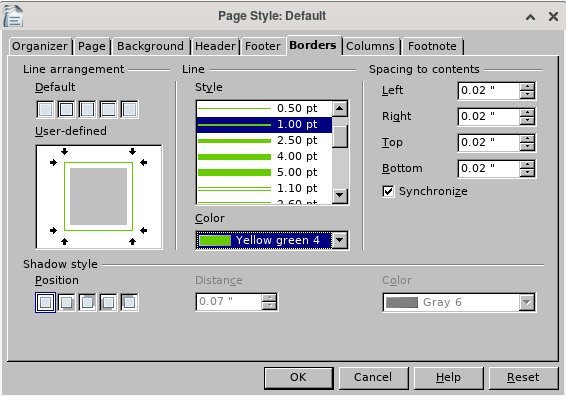The width and height of the screenshot is (566, 396).
Task: Click the Left spacing input field
Action: pyautogui.click(x=489, y=91)
